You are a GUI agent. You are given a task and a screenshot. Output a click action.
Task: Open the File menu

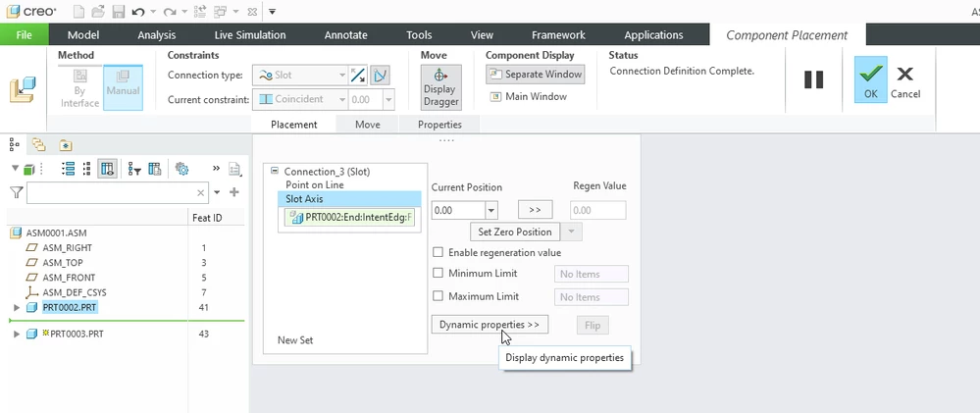tap(24, 35)
